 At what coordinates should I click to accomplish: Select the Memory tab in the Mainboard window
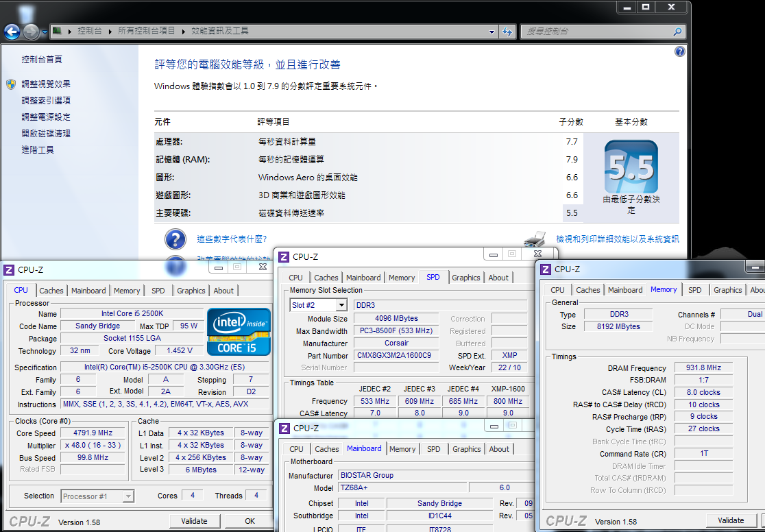pyautogui.click(x=402, y=449)
